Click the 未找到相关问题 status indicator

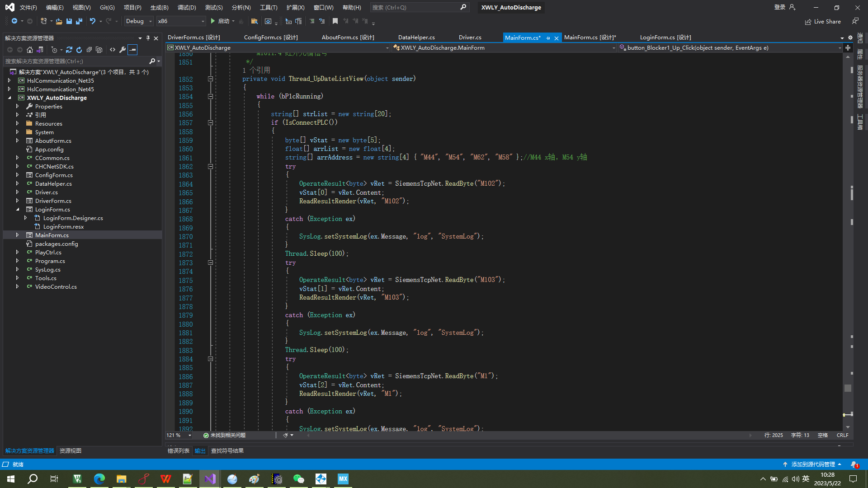225,436
